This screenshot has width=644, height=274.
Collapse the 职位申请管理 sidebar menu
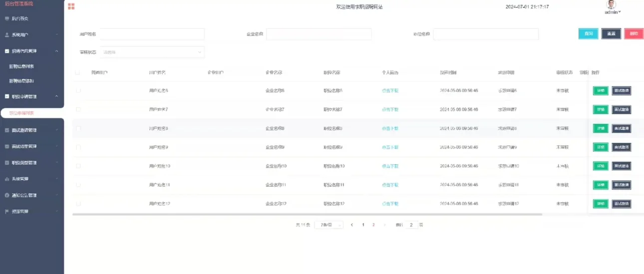tap(57, 96)
